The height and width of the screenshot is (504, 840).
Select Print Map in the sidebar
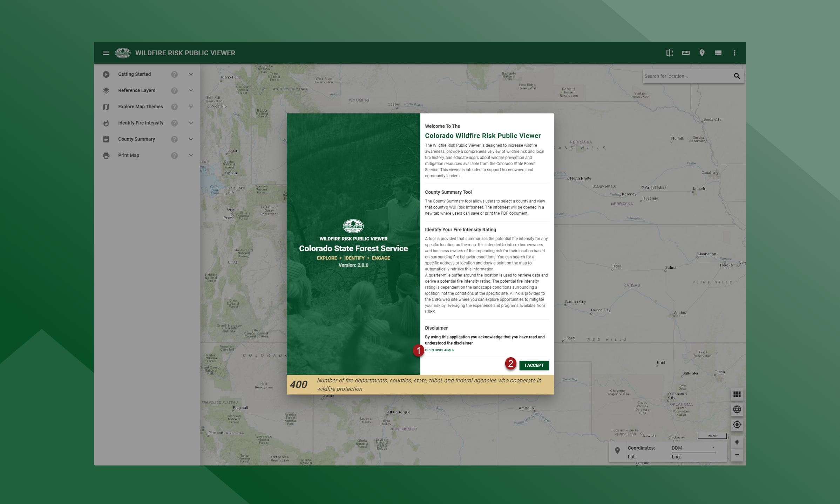pyautogui.click(x=128, y=156)
